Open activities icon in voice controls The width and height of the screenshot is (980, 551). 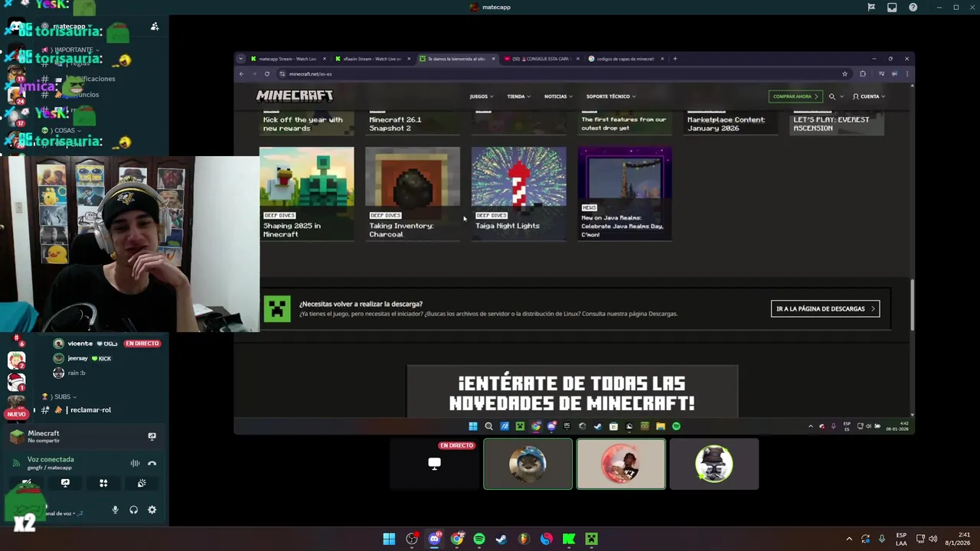103,483
